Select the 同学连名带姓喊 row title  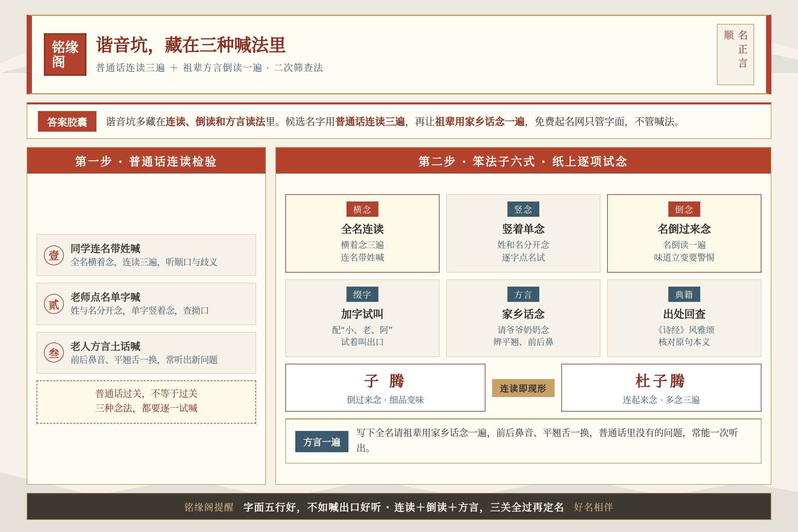tap(105, 248)
